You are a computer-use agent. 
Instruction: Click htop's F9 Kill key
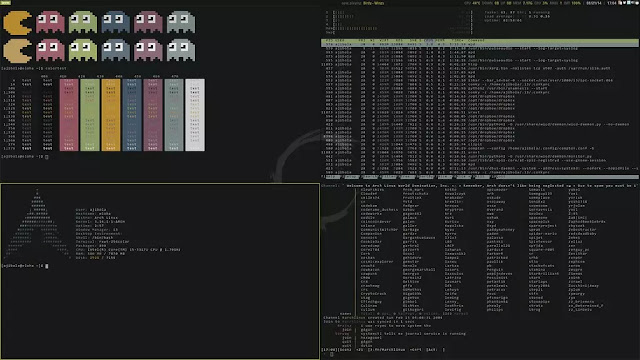(482, 177)
